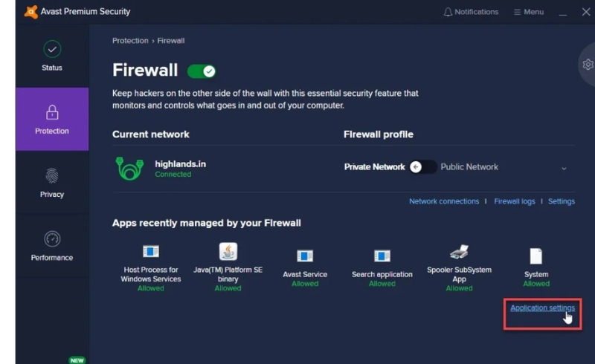Open the Performance gauge icon
Viewport: 595px width, 364px height.
[x=51, y=239]
